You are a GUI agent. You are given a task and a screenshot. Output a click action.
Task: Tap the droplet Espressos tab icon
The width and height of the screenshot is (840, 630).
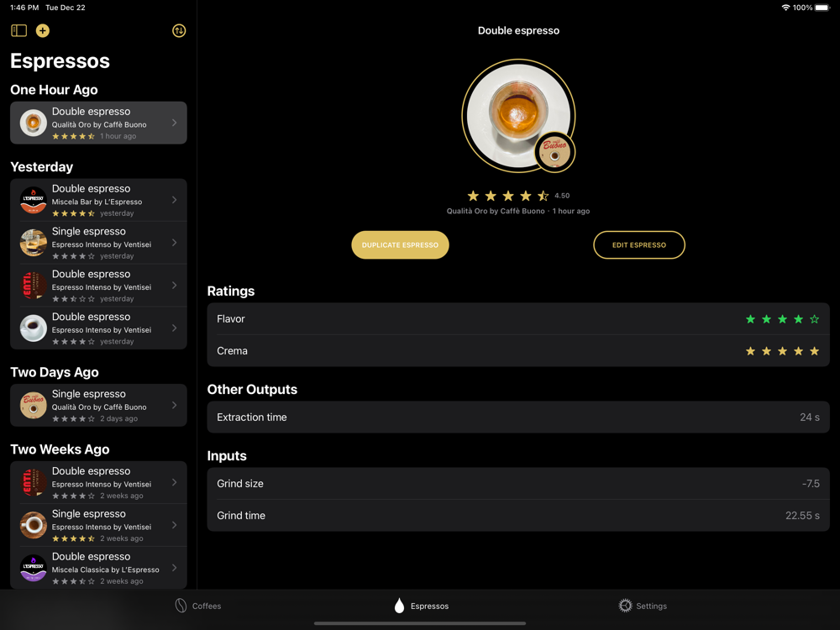tap(399, 606)
